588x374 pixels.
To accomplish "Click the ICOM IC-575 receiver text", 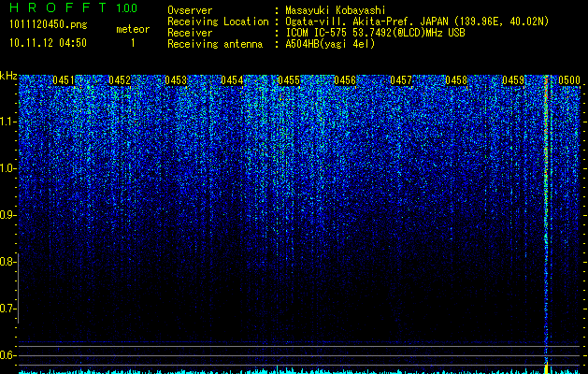I will (x=375, y=33).
